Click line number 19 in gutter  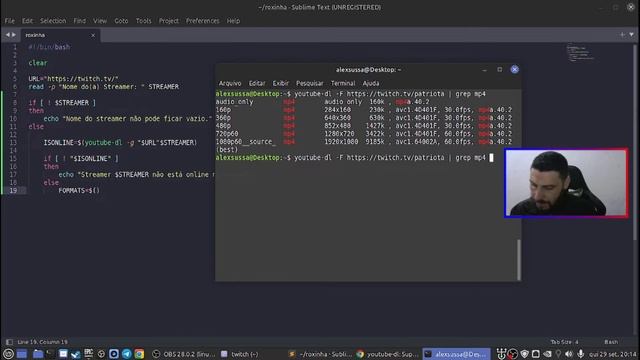tap(13, 191)
